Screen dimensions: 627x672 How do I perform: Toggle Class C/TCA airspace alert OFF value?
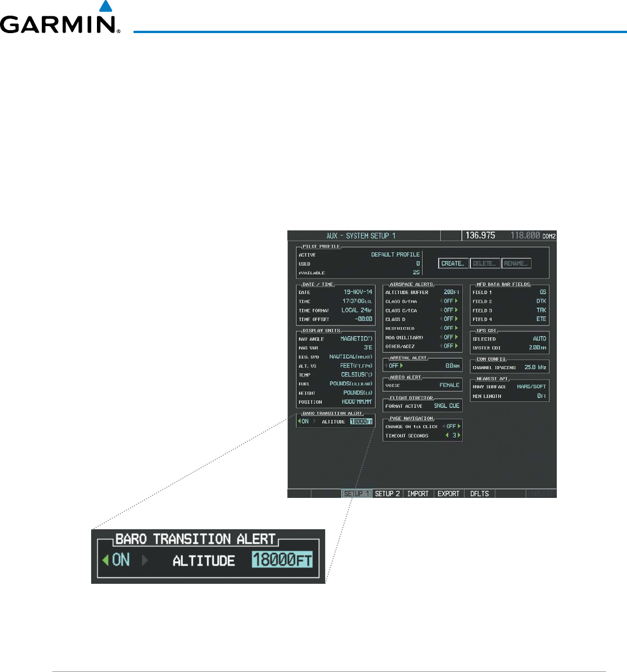pyautogui.click(x=448, y=310)
